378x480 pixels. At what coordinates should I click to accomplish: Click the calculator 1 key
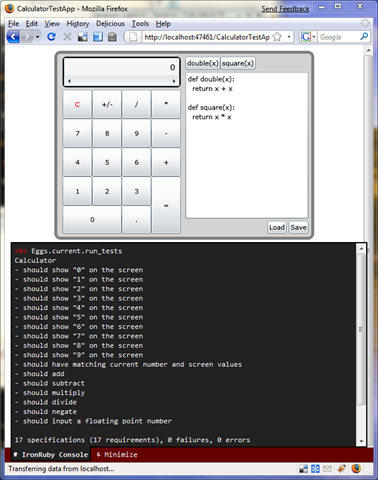pyautogui.click(x=77, y=191)
